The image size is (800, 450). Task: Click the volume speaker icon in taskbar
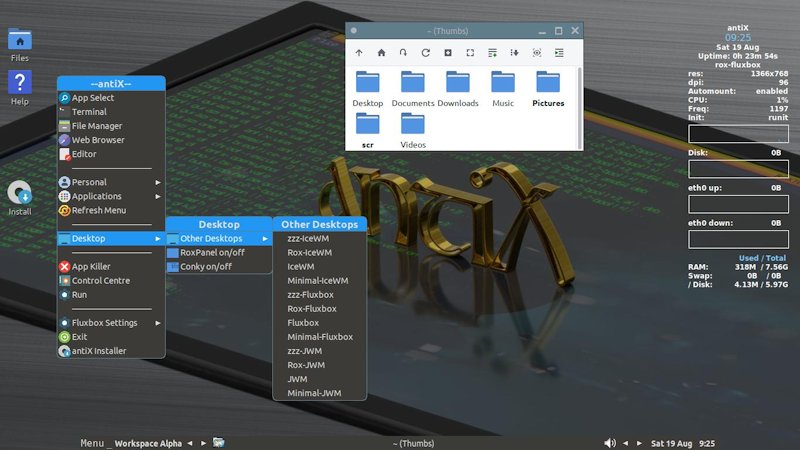pyautogui.click(x=610, y=443)
